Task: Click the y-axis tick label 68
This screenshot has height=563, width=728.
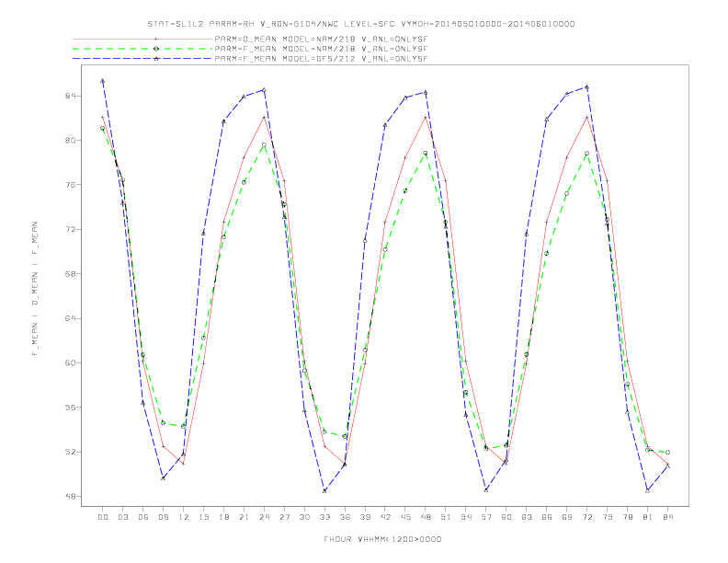Action: tap(70, 274)
